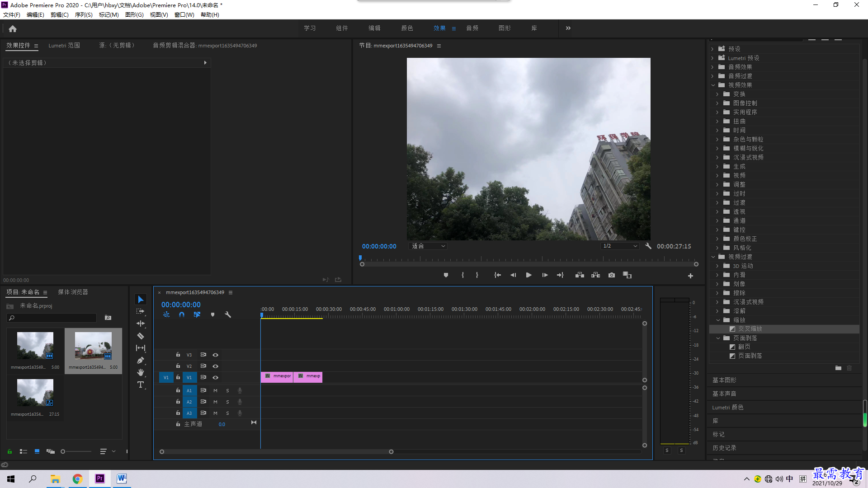Collapse the 视频效果 folder
868x488 pixels.
(713, 85)
